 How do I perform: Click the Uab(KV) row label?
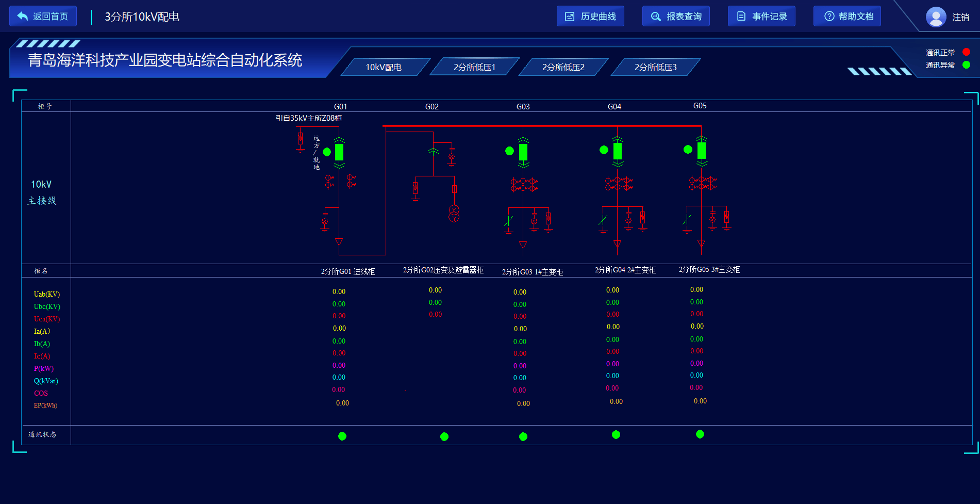pyautogui.click(x=47, y=294)
